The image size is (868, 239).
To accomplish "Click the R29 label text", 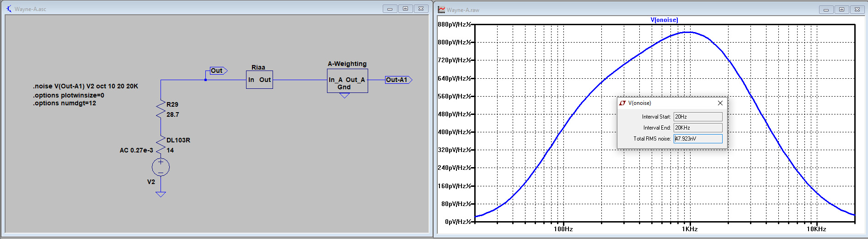I will pos(172,104).
